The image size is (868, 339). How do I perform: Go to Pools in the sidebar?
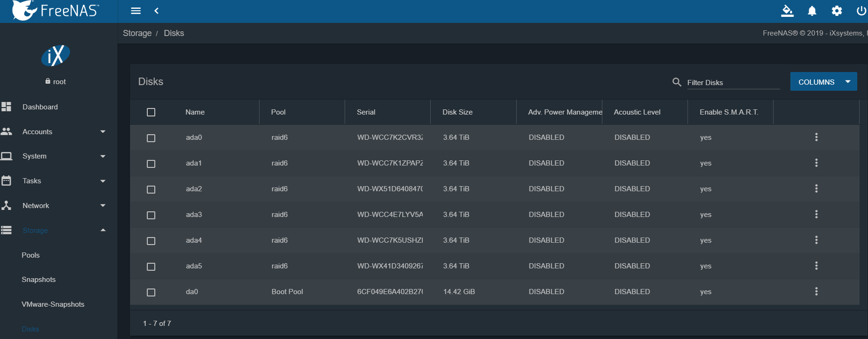[x=31, y=255]
